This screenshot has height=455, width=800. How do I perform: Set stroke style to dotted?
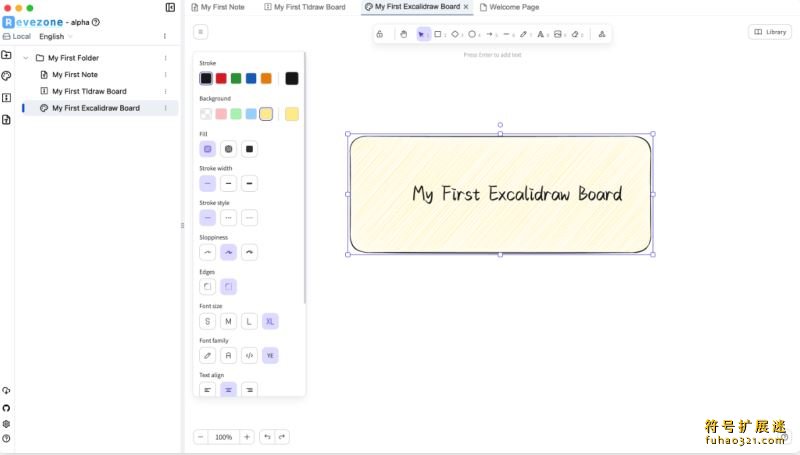click(x=249, y=218)
